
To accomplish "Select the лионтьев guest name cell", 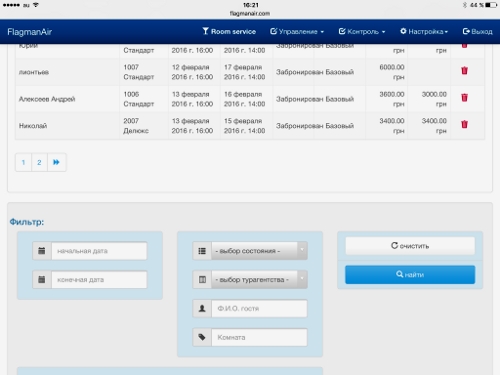I will 67,72.
